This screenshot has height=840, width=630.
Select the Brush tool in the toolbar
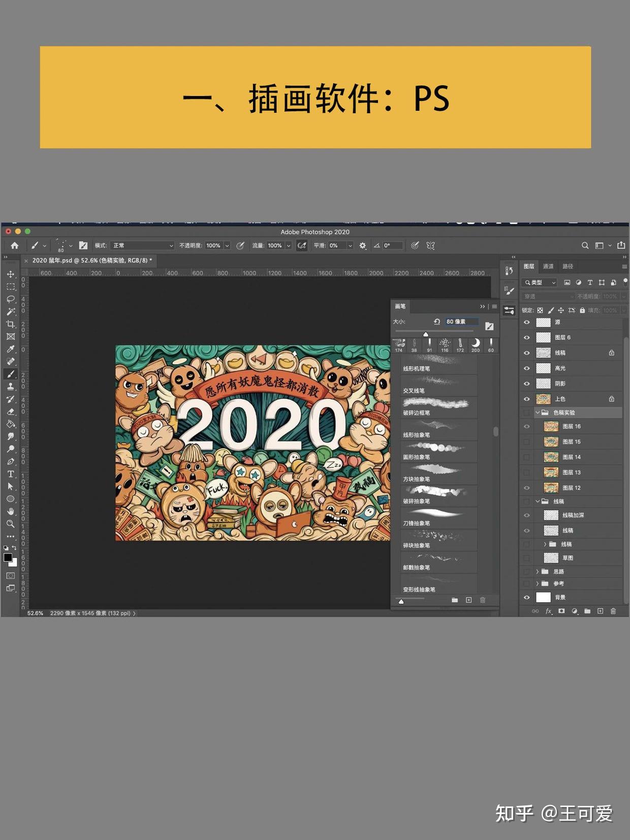coord(11,374)
